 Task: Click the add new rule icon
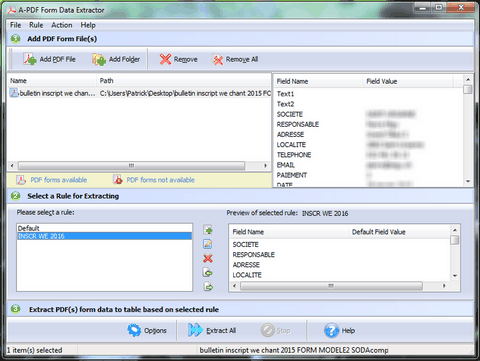[x=208, y=230]
